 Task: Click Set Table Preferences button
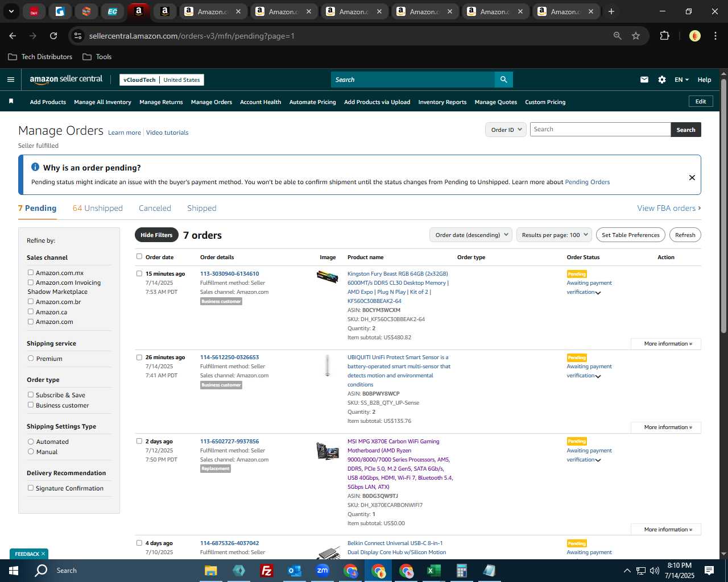631,235
